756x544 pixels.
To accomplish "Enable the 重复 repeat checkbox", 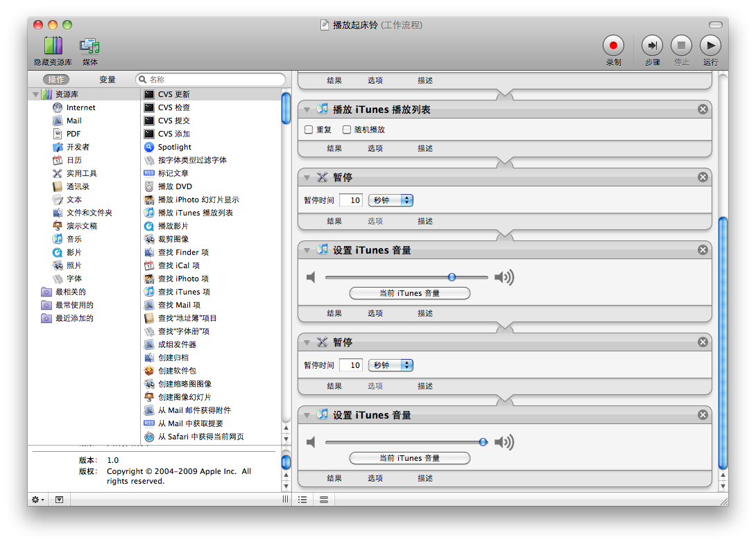I will (x=309, y=130).
